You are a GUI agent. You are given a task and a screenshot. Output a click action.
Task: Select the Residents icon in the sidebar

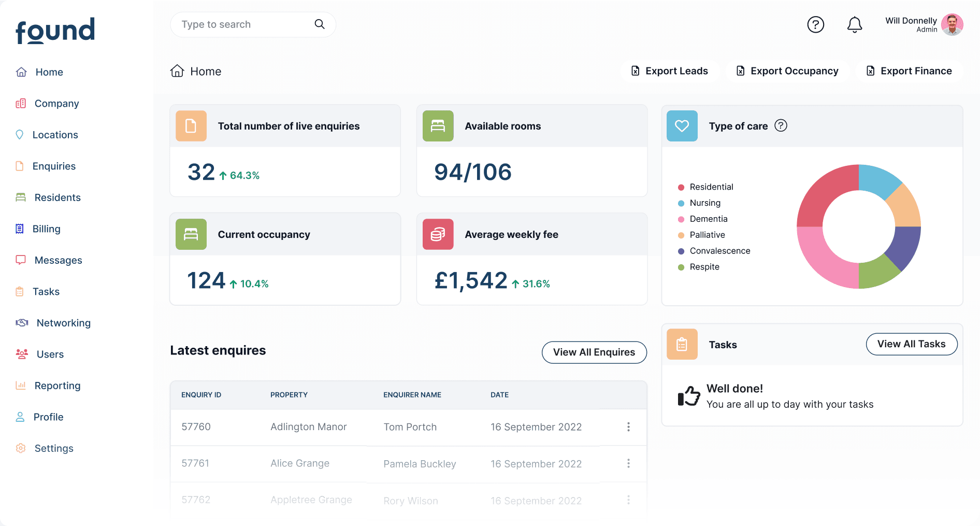point(21,197)
